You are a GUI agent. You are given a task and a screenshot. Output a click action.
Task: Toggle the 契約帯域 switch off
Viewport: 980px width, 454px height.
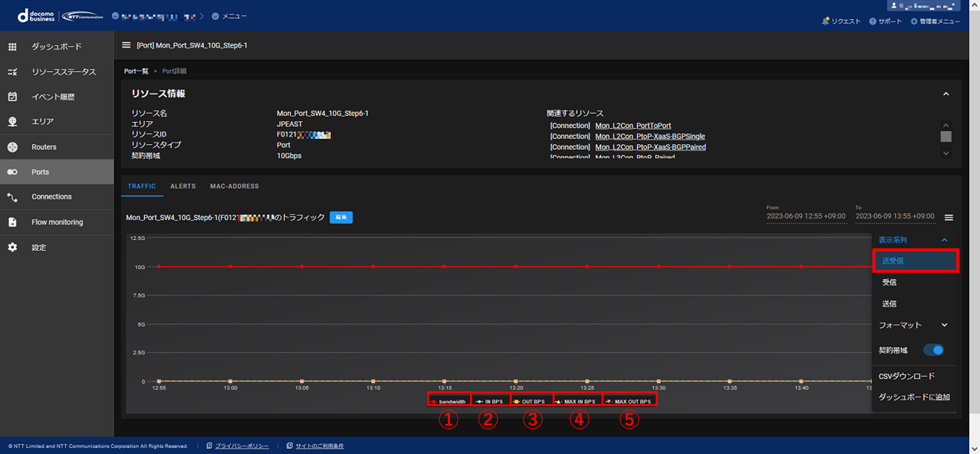pos(934,350)
